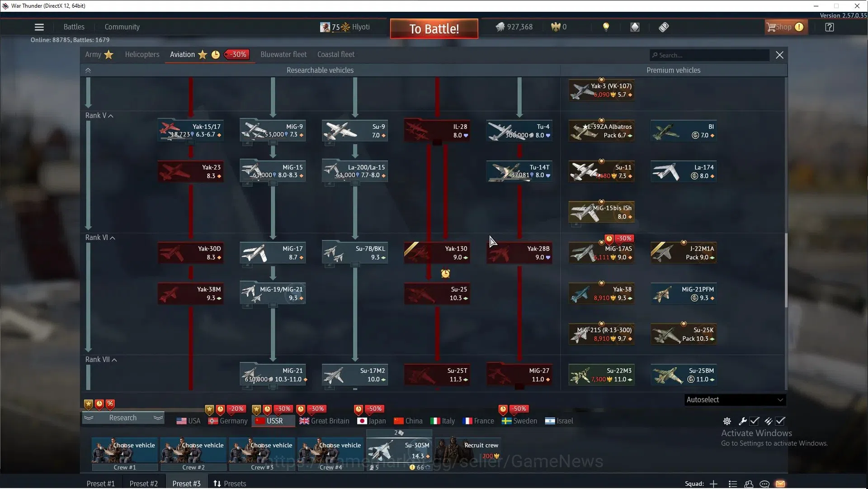Toggle the auto-repair checkbox next to wrench
868x489 pixels.
point(755,422)
